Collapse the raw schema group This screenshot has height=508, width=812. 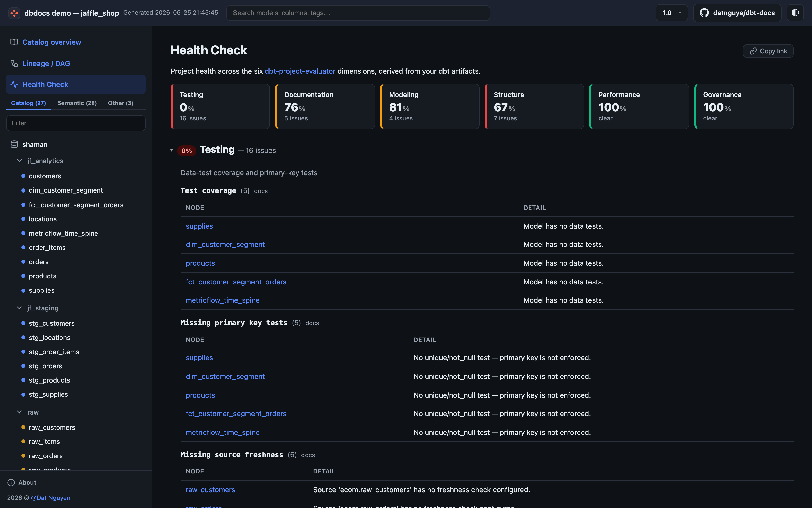coord(20,412)
